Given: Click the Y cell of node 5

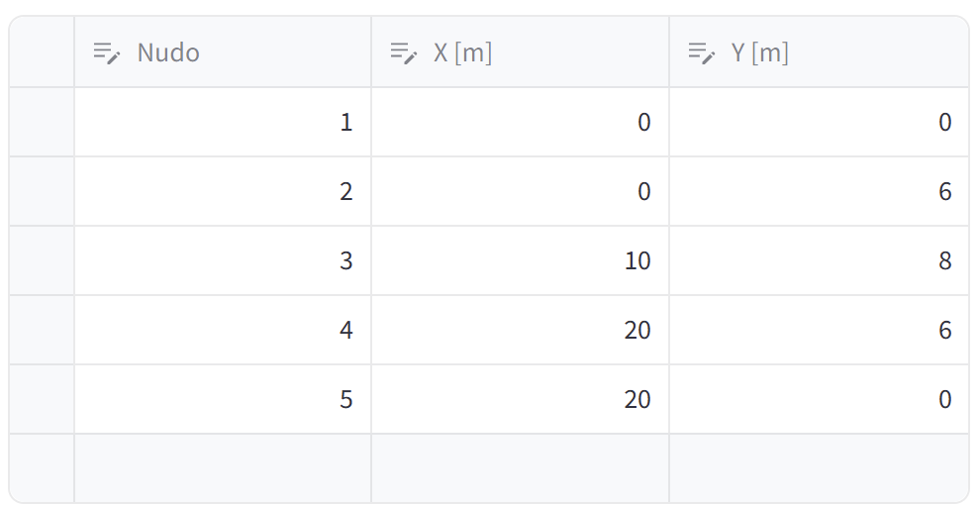Looking at the screenshot, I should tap(819, 399).
